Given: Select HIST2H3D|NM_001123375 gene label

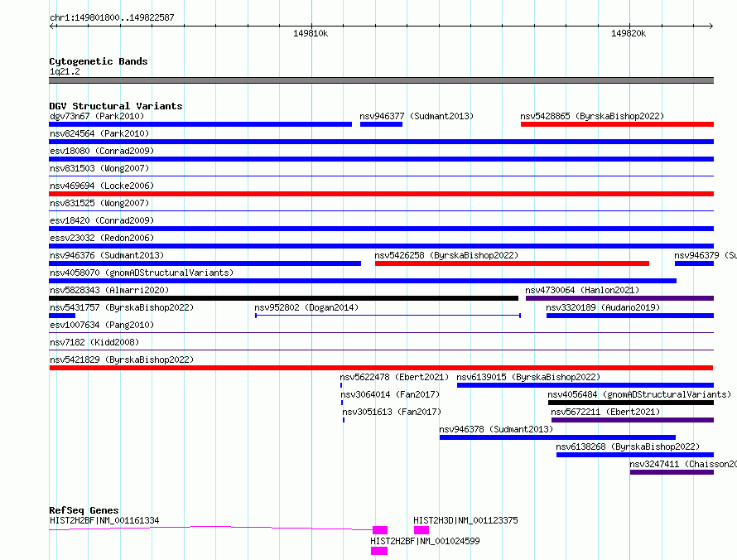Looking at the screenshot, I should [465, 520].
